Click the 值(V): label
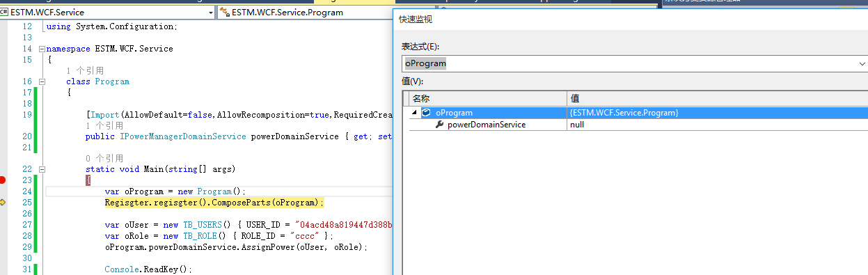Viewport: 868px width, 275px height. coord(412,81)
